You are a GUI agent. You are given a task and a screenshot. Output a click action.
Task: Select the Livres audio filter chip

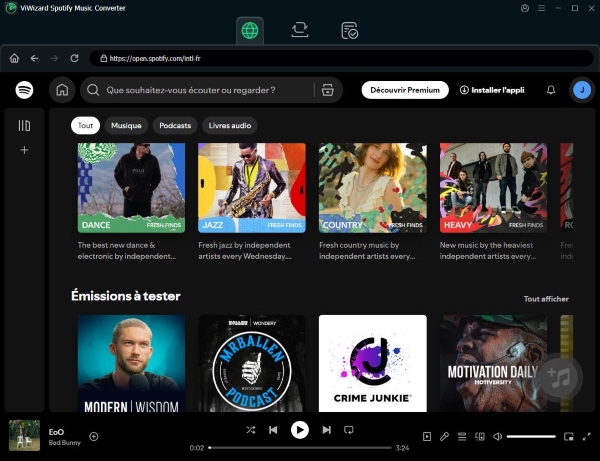click(230, 125)
